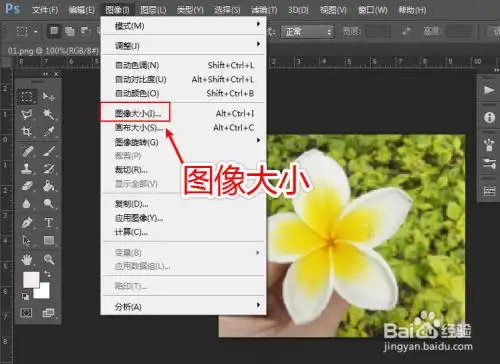This screenshot has width=500, height=364.
Task: Select the Zoom tool in toolbox
Action: point(49,259)
